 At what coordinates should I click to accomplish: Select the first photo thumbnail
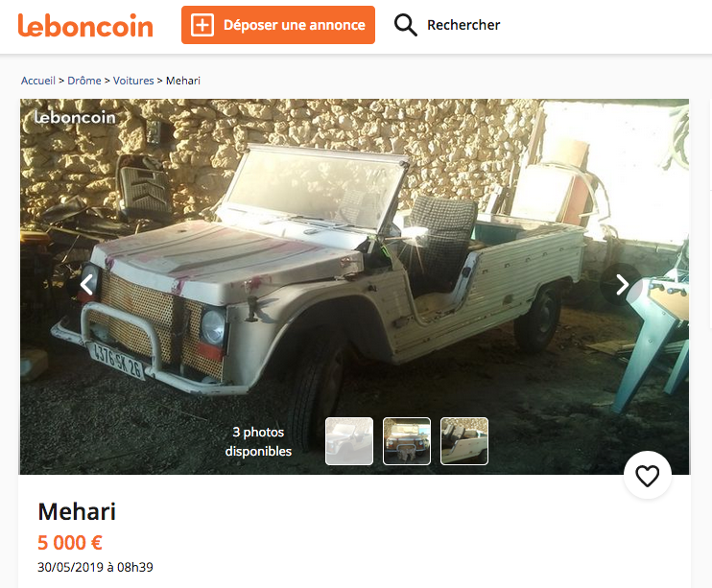(x=349, y=441)
